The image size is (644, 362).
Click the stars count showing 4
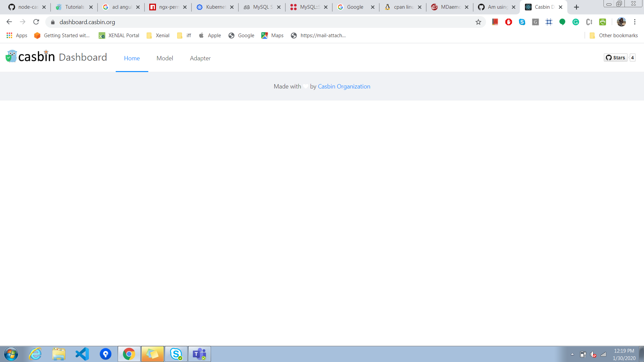(x=632, y=57)
